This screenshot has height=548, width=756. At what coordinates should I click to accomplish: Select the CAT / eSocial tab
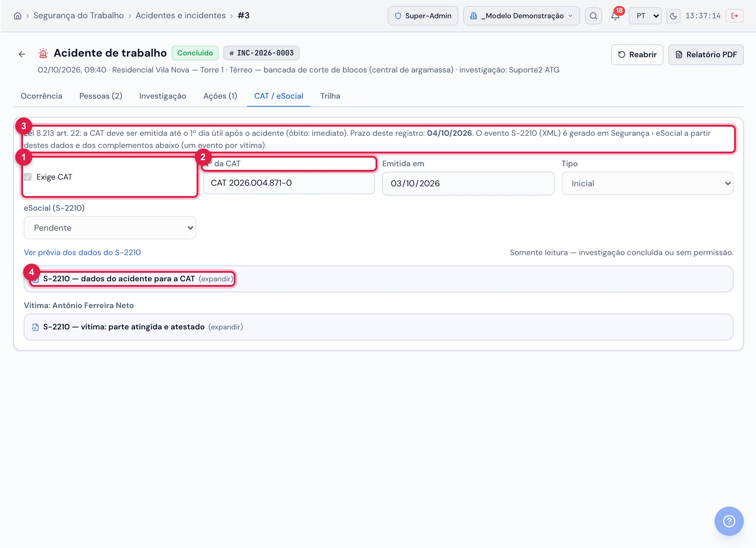click(279, 96)
